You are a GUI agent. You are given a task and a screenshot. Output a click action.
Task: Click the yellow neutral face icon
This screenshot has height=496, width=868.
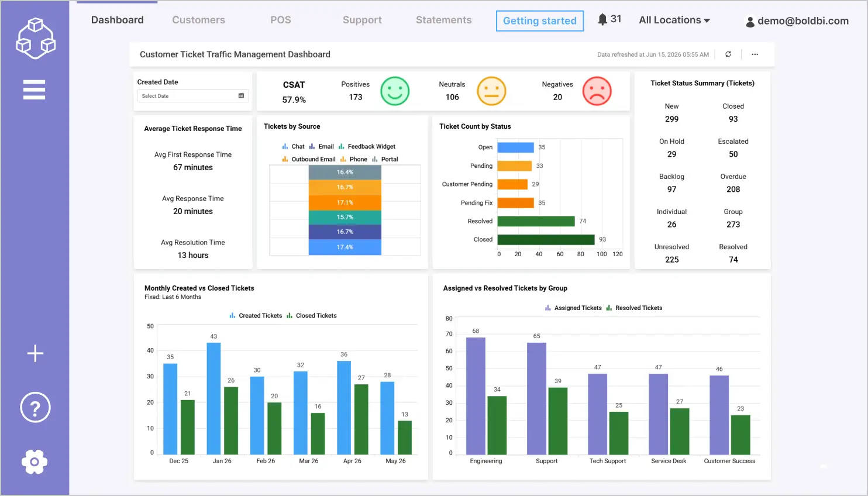coord(491,91)
